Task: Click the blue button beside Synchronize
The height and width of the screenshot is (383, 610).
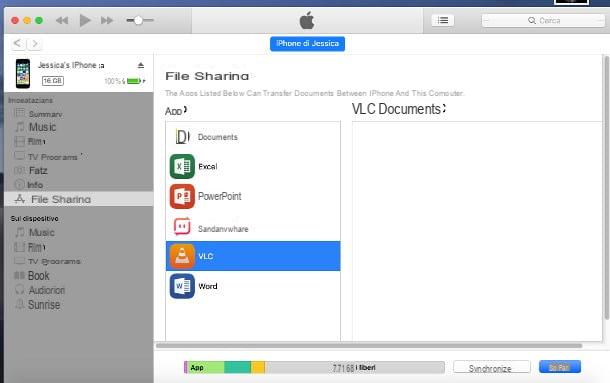Action: [x=560, y=367]
